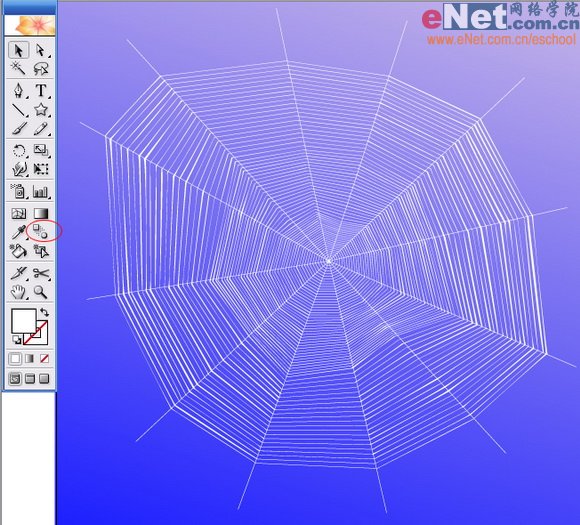
Task: Switch to Full Screen Mode
Action: pos(44,379)
